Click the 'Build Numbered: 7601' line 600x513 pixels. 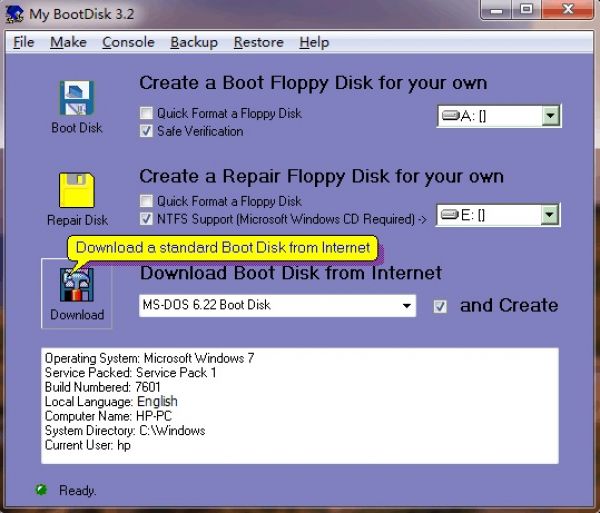click(x=103, y=387)
